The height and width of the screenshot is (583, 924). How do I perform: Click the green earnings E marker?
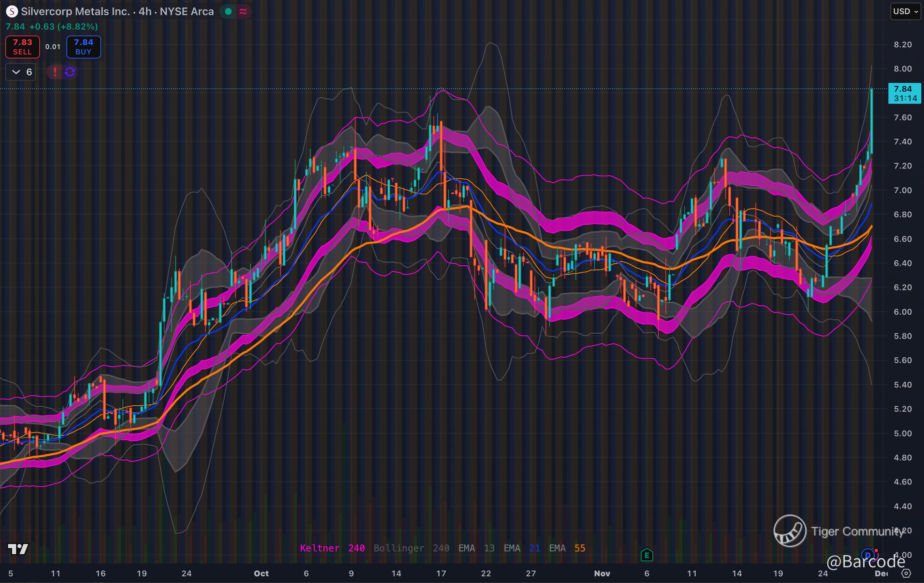(x=647, y=554)
